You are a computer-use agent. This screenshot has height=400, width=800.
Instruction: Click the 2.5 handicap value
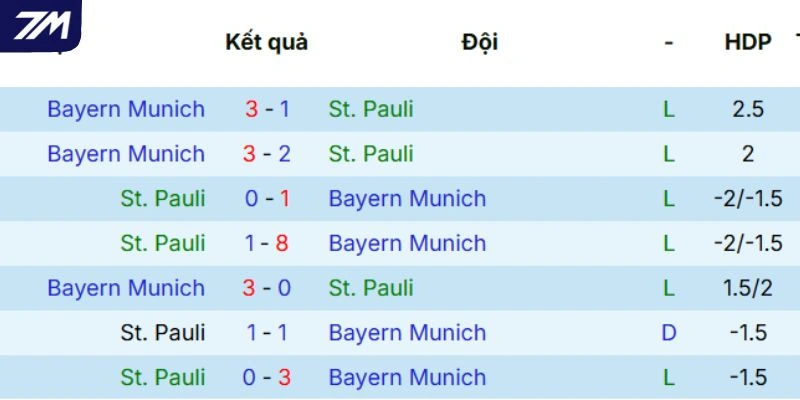pos(748,109)
